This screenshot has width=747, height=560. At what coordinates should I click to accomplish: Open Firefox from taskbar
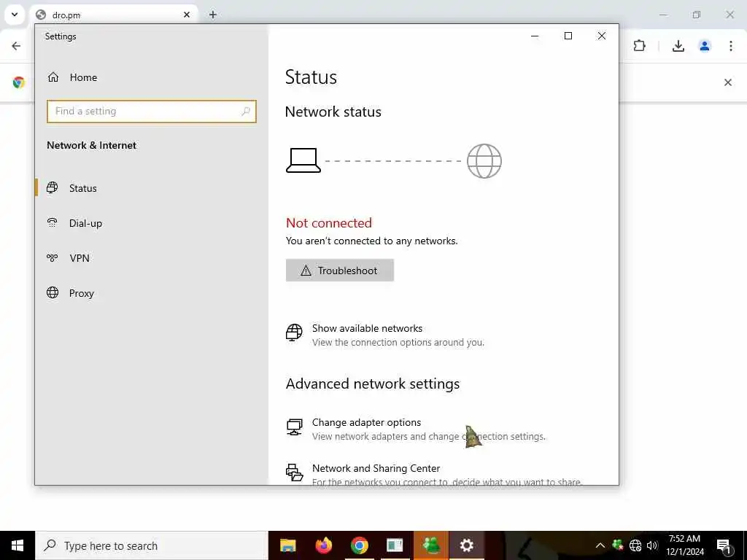(323, 545)
